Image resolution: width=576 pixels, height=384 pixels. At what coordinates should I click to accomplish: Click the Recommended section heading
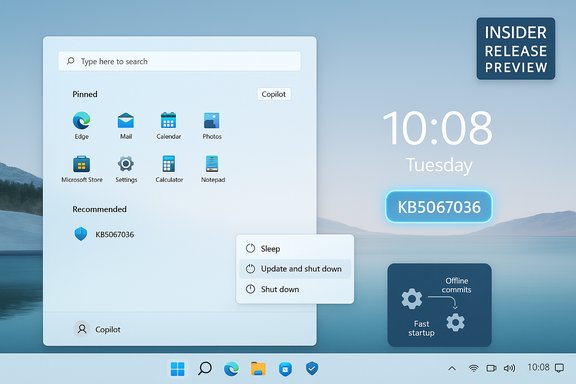pyautogui.click(x=99, y=209)
